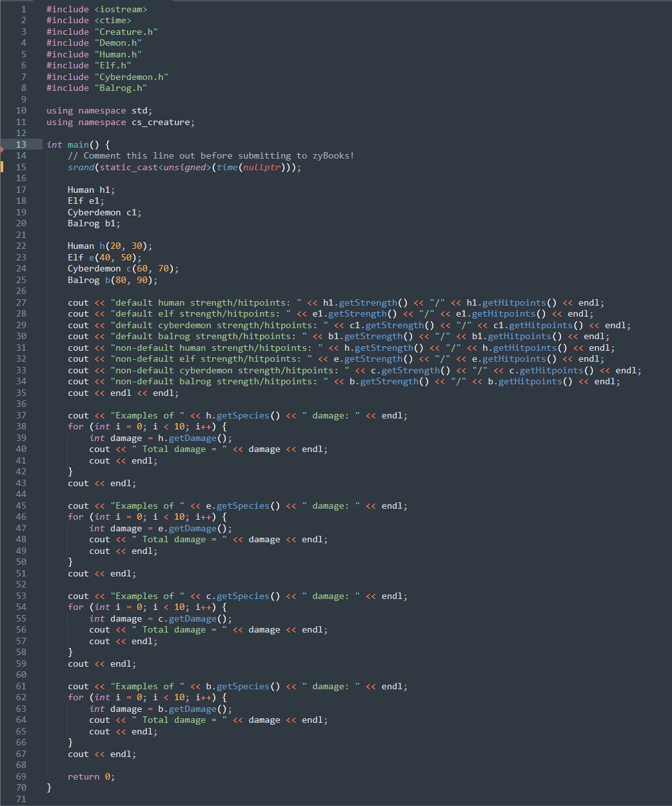Click line number 27 in the gutter
The image size is (672, 806).
pos(21,302)
